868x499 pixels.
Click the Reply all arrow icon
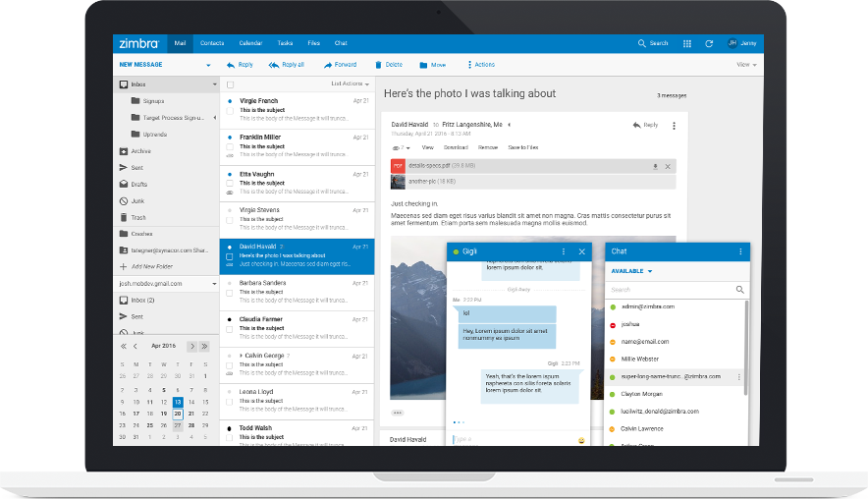(x=274, y=65)
